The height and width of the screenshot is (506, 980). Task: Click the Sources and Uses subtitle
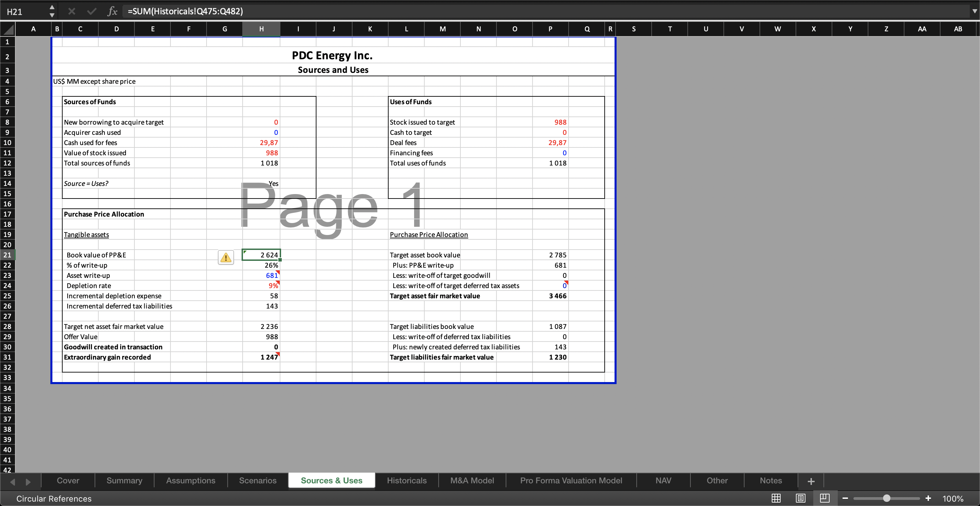(333, 70)
